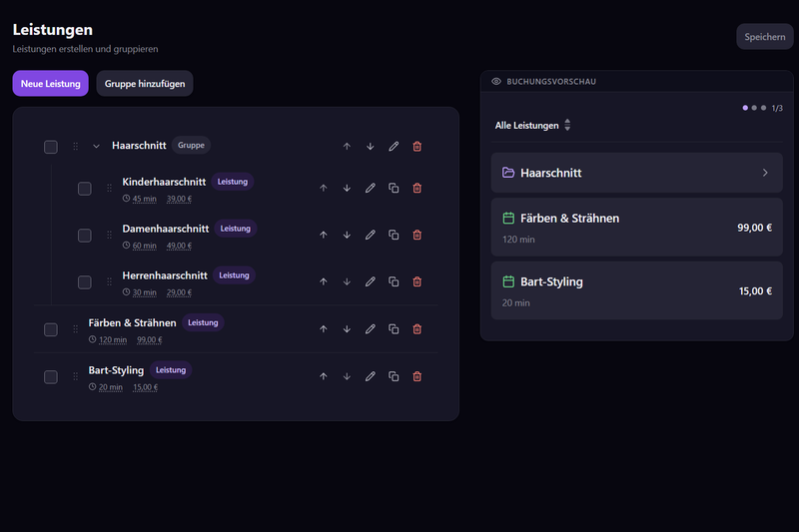Edit Kinderhaarschnitt with pencil icon
The width and height of the screenshot is (799, 532).
[370, 189]
